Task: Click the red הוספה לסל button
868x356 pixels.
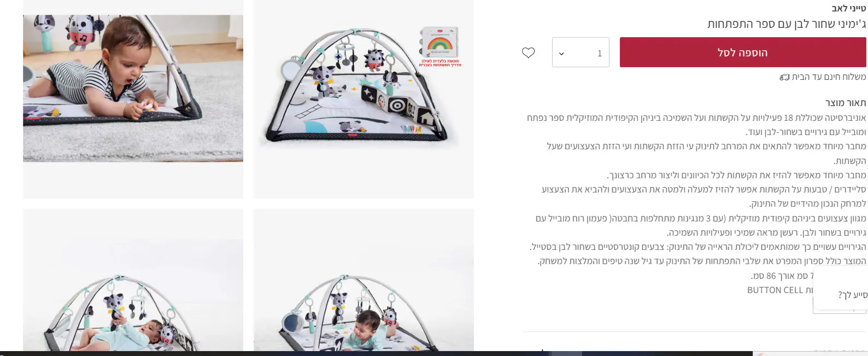Action: pyautogui.click(x=743, y=52)
